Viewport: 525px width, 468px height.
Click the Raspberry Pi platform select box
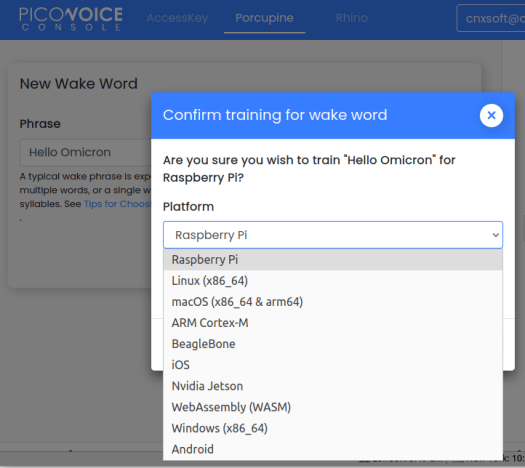coord(333,235)
